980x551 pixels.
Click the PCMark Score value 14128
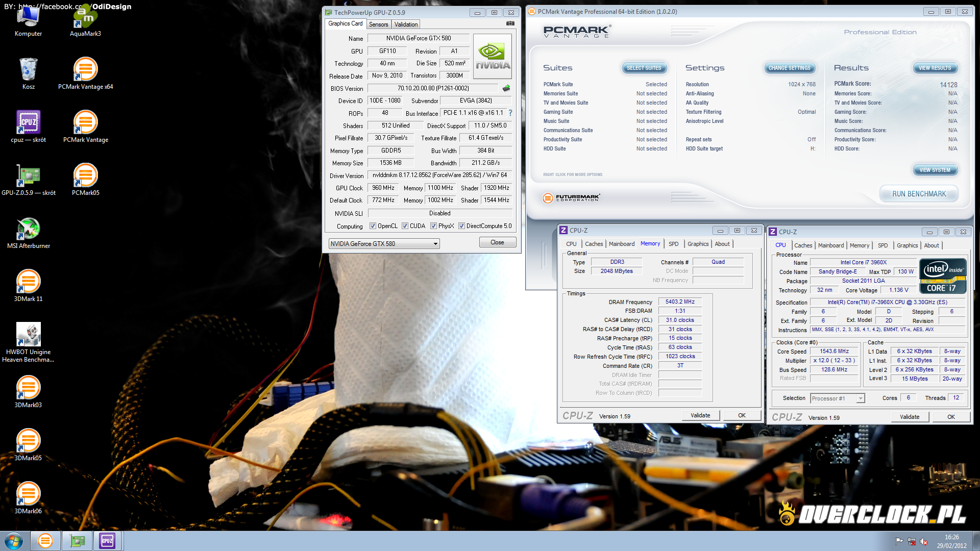click(x=948, y=85)
